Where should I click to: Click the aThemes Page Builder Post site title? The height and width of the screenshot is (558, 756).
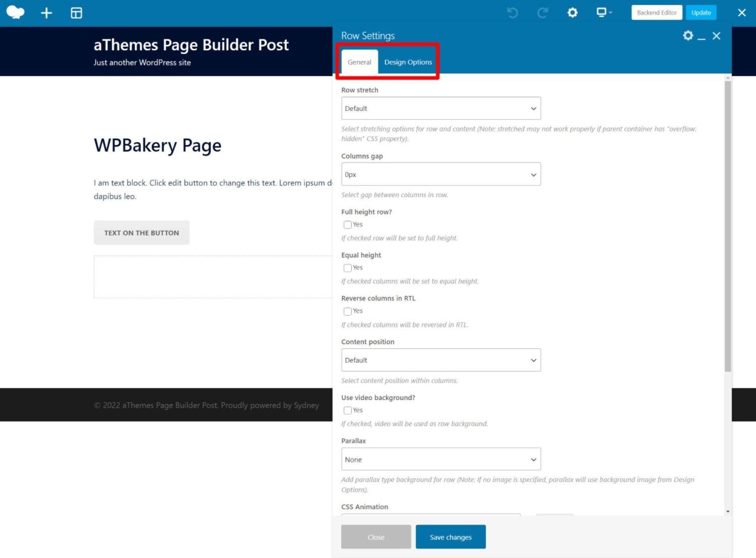(191, 45)
